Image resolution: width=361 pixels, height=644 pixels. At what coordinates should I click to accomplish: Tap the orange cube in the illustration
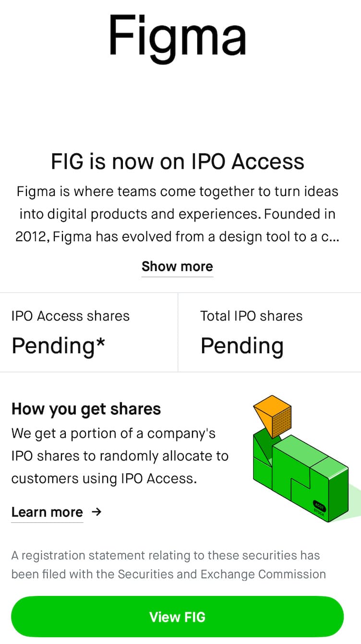pos(272,416)
